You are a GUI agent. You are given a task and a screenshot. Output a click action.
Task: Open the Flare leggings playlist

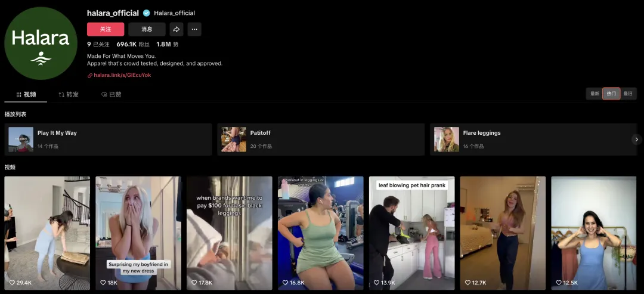[534, 140]
